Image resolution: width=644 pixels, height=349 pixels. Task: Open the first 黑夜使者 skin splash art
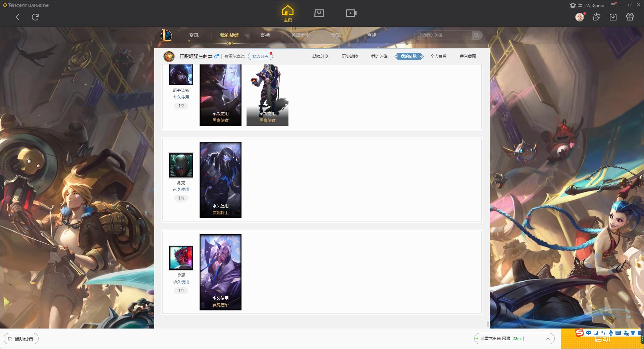(220, 95)
